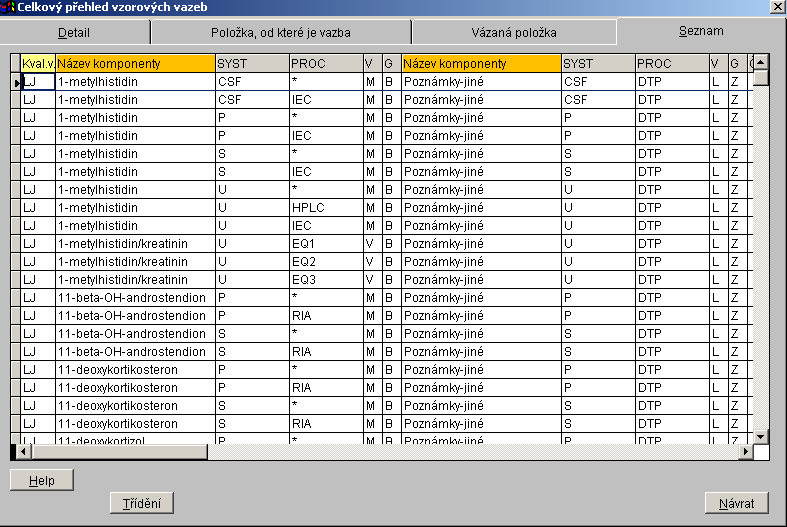Select the Seznam tab
The height and width of the screenshot is (527, 787).
pyautogui.click(x=700, y=31)
